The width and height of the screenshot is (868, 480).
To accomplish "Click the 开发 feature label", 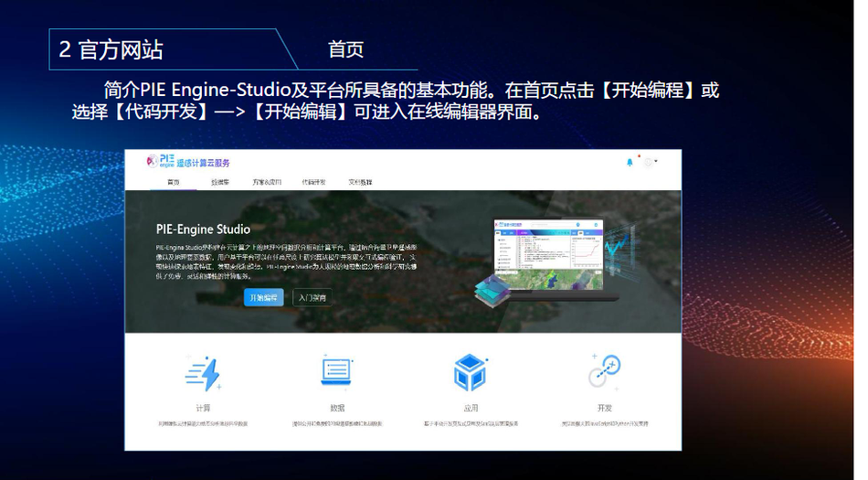I will pos(604,408).
